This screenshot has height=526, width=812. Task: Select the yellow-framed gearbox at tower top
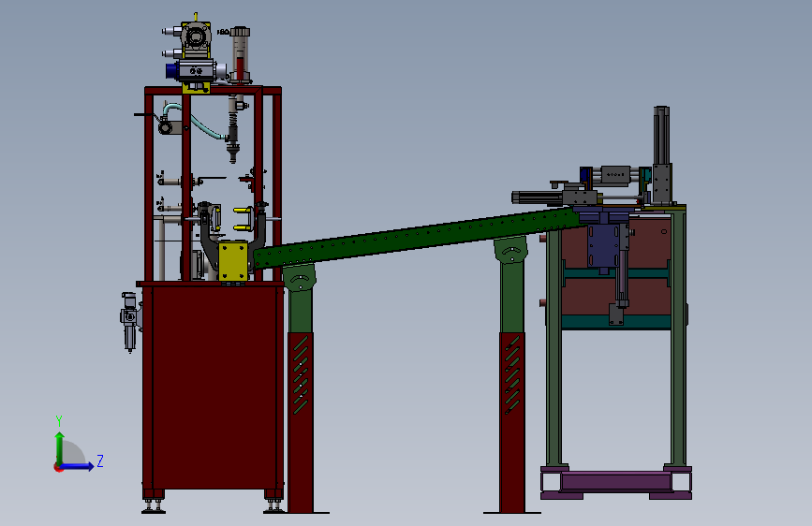click(x=196, y=38)
